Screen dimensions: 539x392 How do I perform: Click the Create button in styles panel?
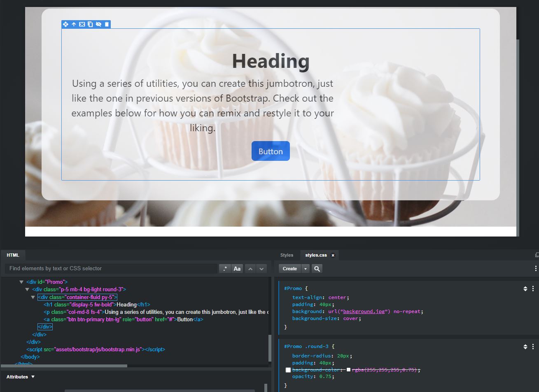pos(290,269)
